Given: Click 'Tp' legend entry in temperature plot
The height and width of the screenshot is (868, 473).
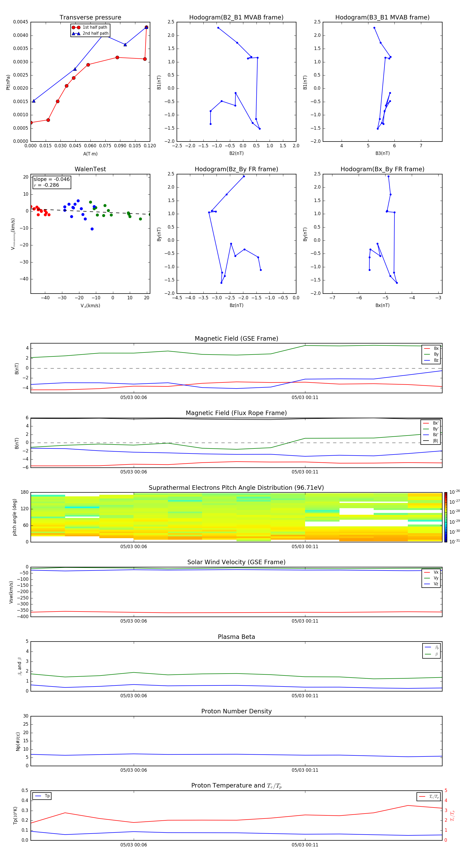Looking at the screenshot, I should [x=42, y=796].
